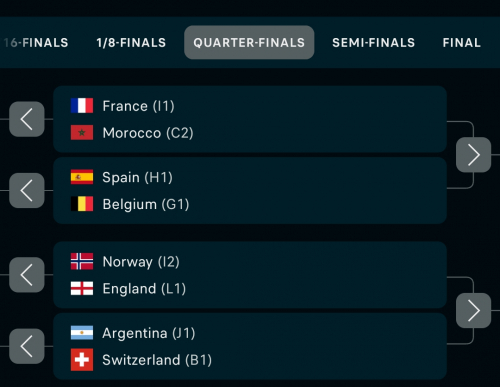Select the Morocco (C2) team entry
Screen dimensions: 500x387
click(132, 133)
